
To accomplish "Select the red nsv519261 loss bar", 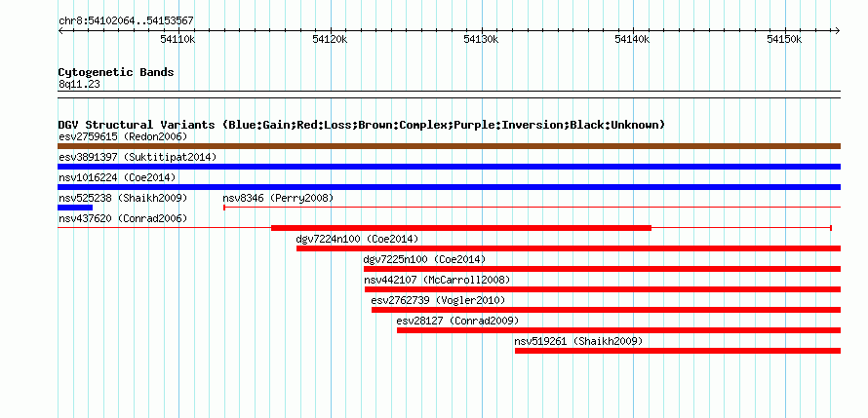I will 678,351.
